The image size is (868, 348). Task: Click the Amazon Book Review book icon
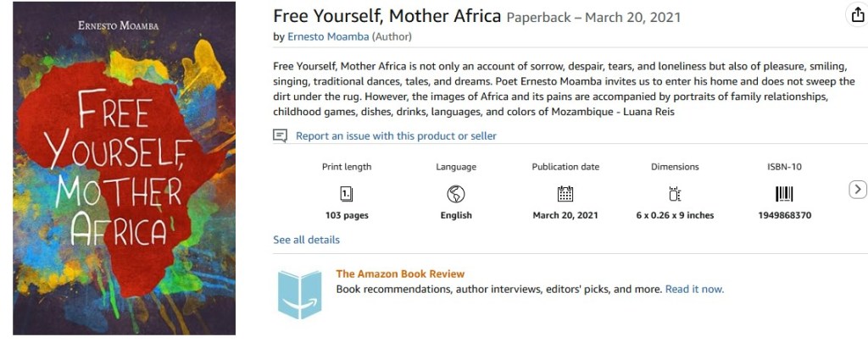300,294
